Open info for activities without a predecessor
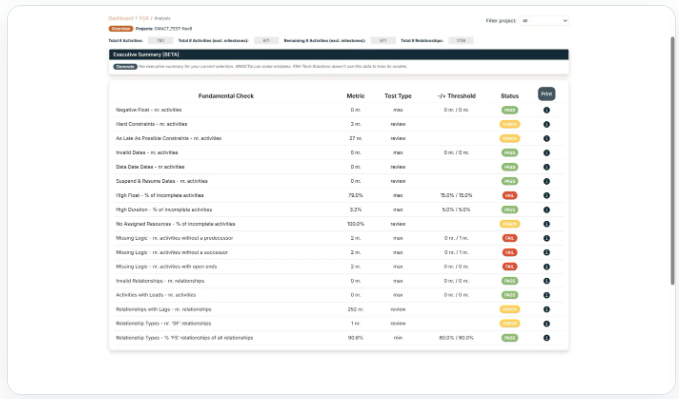Screen dimensions: 679x399 pos(546,238)
